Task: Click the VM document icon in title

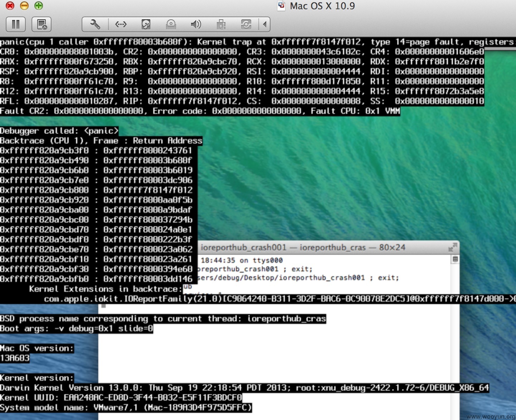Action: [282, 6]
